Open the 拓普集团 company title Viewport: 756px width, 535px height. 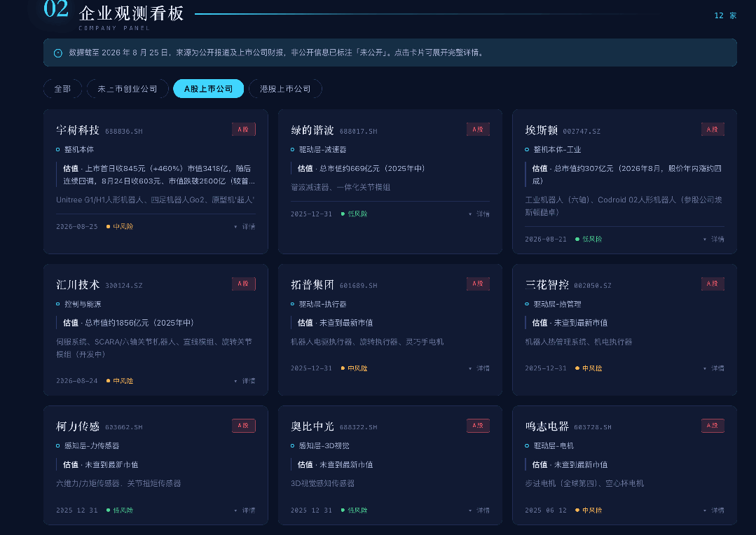click(x=312, y=284)
